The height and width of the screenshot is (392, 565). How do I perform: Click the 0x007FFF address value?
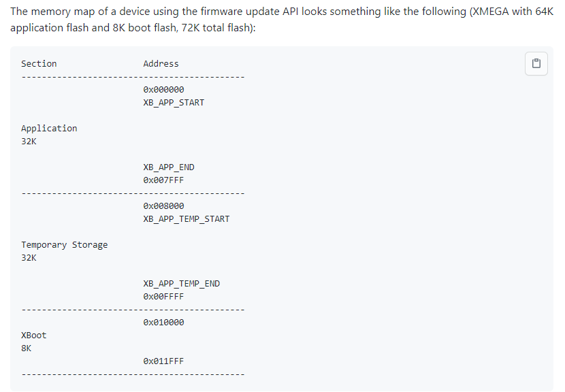coord(163,180)
